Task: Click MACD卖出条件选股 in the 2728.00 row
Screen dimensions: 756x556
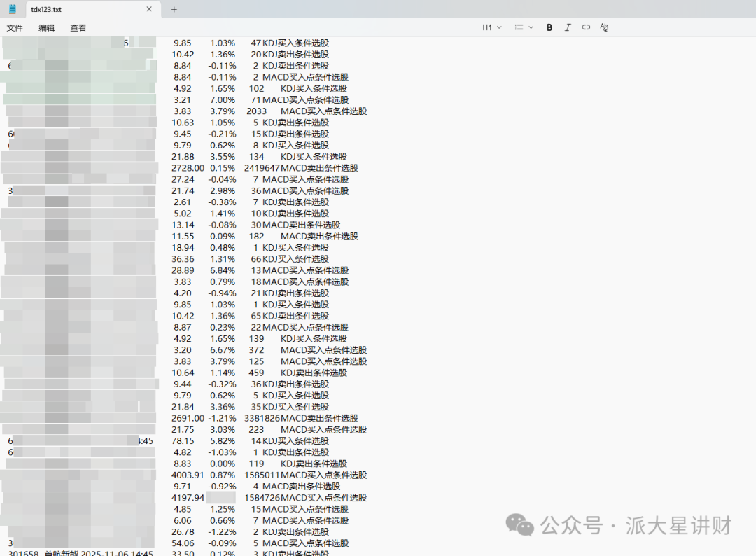Action: point(320,168)
